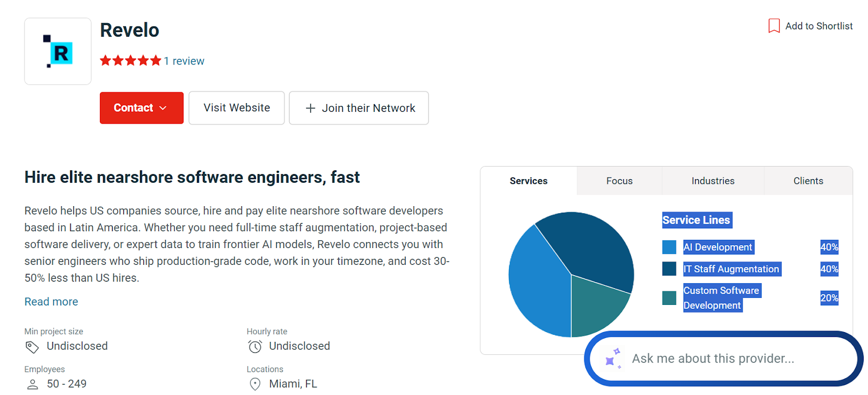The image size is (868, 395).
Task: Click the Hire elite nearshore software engineers heading
Action: coord(192,177)
